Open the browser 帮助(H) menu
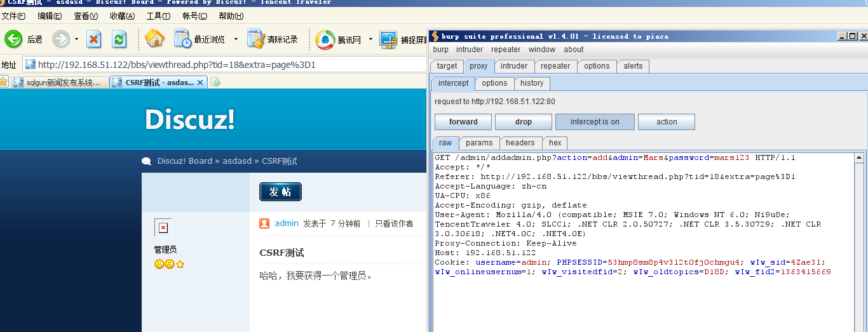The width and height of the screenshot is (868, 332). (231, 17)
